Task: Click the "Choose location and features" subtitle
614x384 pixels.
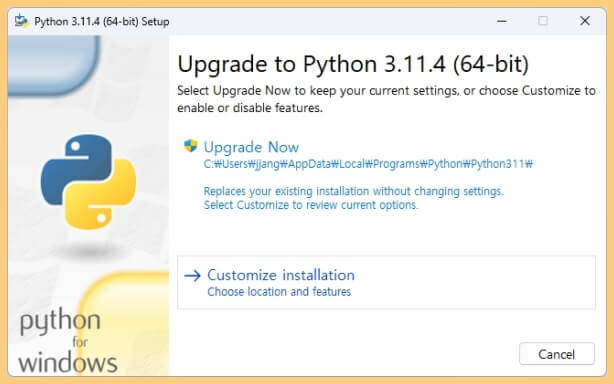Action: click(x=279, y=292)
